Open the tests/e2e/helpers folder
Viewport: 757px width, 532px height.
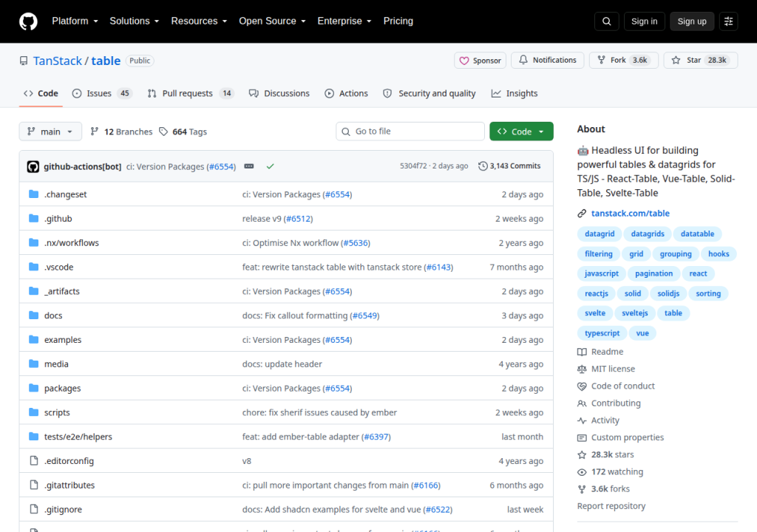point(78,437)
